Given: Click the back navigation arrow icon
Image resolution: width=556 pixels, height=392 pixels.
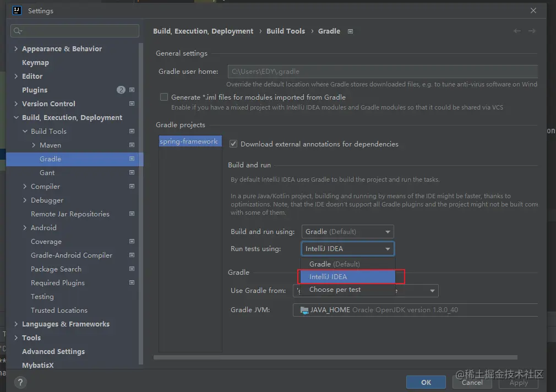Looking at the screenshot, I should pyautogui.click(x=517, y=31).
